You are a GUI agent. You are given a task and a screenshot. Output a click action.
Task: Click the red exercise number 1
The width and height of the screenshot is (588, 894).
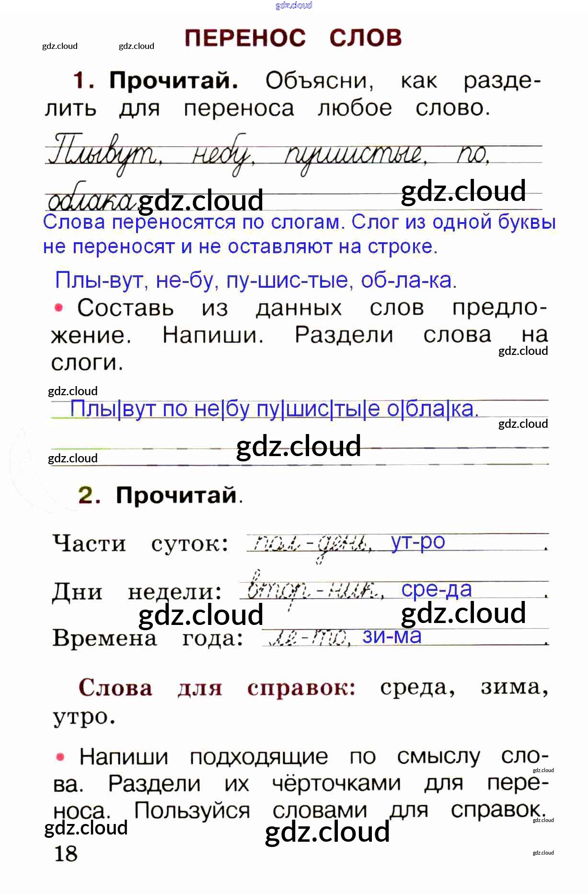tap(82, 80)
